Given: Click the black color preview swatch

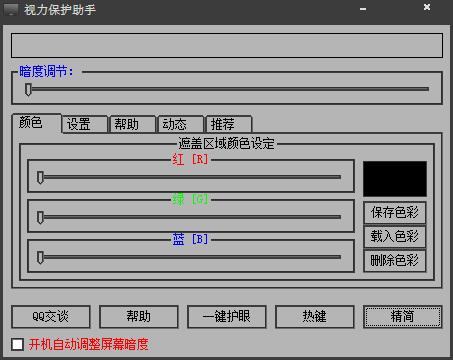Looking at the screenshot, I should [x=395, y=179].
